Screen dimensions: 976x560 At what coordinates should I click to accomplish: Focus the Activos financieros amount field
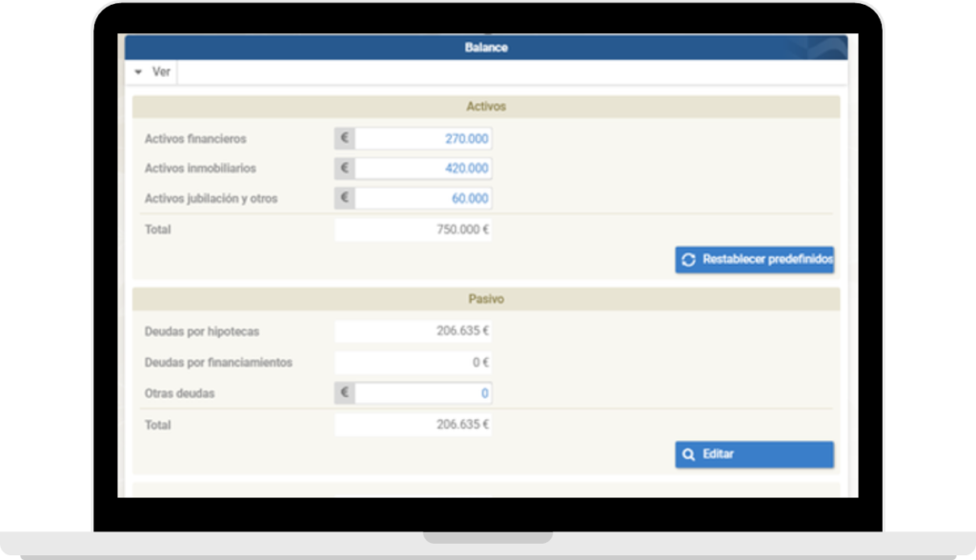pyautogui.click(x=423, y=139)
